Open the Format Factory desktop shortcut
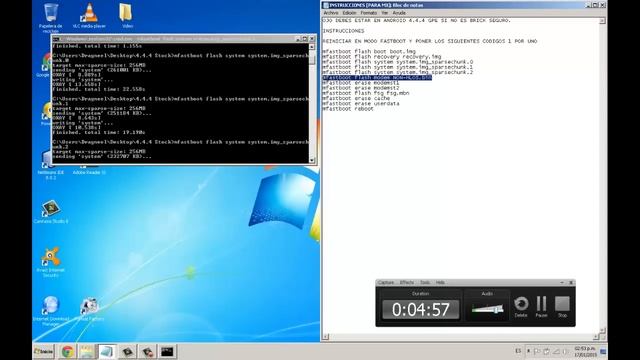 (89, 309)
